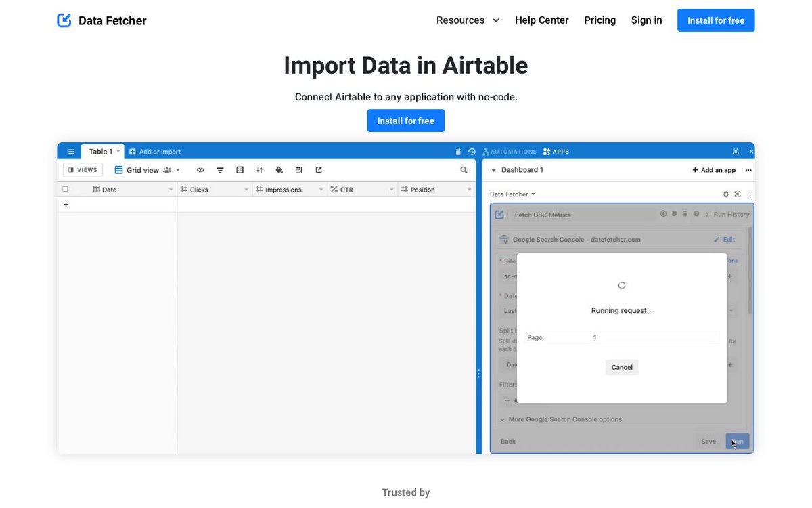Go to the Pricing page link
This screenshot has height=508, width=812.
(600, 20)
